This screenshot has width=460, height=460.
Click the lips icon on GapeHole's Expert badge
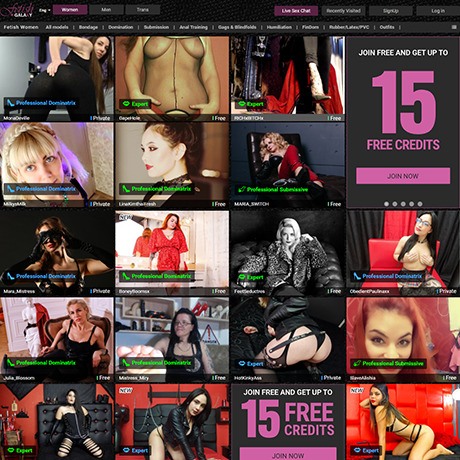pos(126,104)
